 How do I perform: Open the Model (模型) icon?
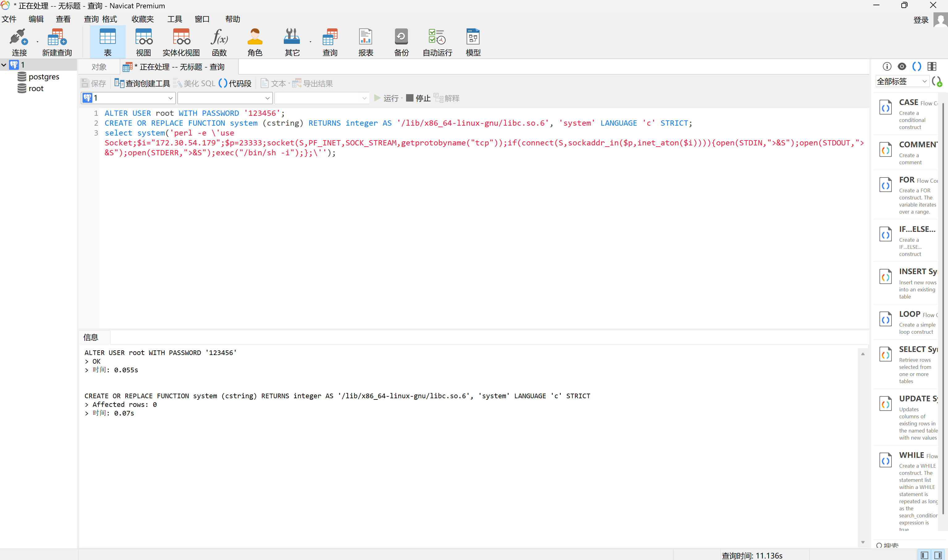[473, 42]
